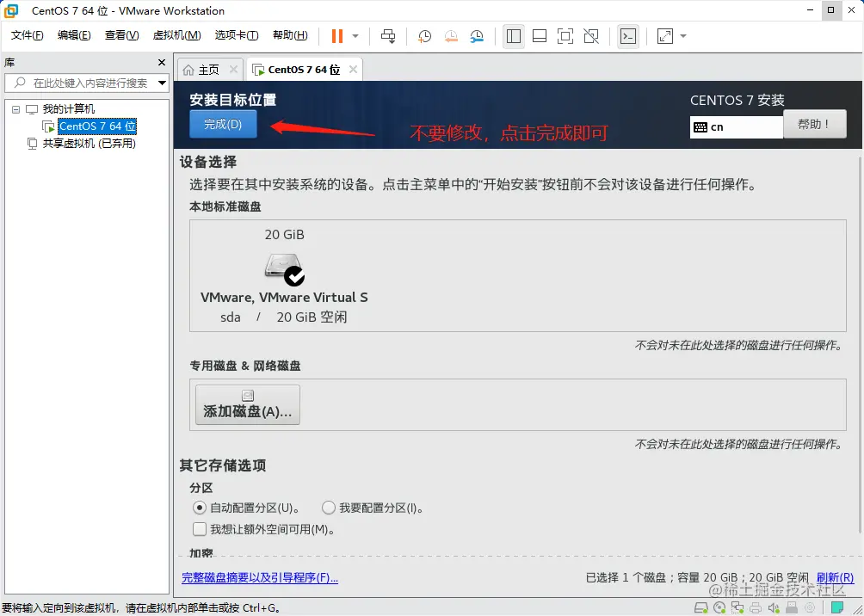Maximize the VMware Workstation window
864x616 pixels.
point(831,10)
